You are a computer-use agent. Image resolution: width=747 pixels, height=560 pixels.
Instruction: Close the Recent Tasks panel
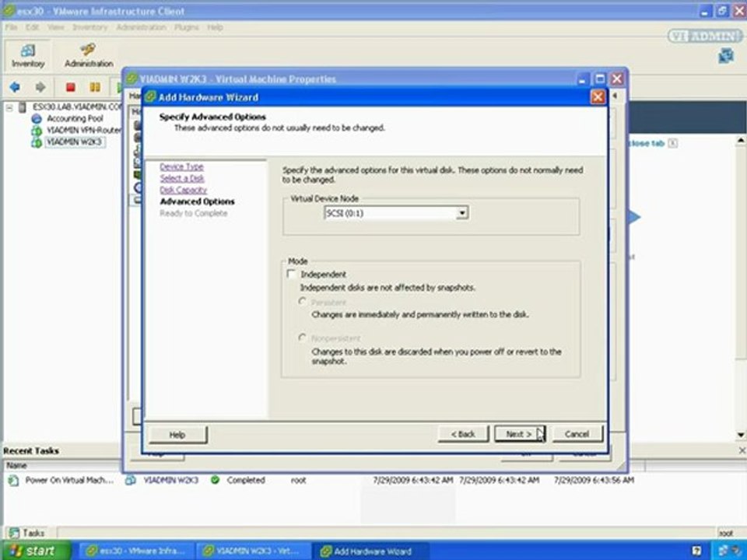(742, 450)
